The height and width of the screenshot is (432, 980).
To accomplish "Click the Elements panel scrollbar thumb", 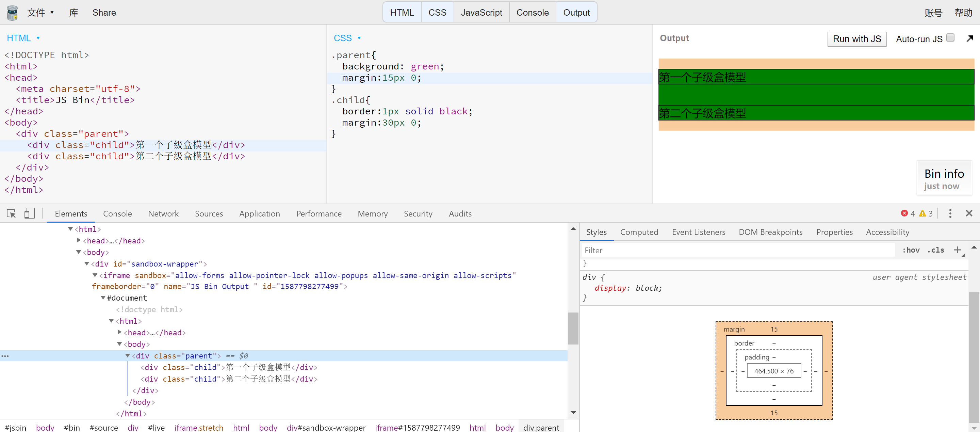I will click(x=573, y=328).
